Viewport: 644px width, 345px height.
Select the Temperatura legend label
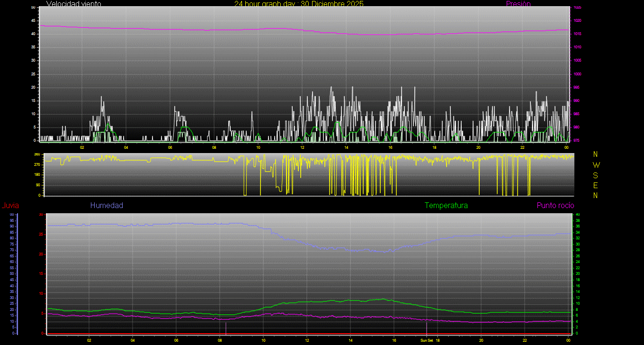pyautogui.click(x=446, y=205)
